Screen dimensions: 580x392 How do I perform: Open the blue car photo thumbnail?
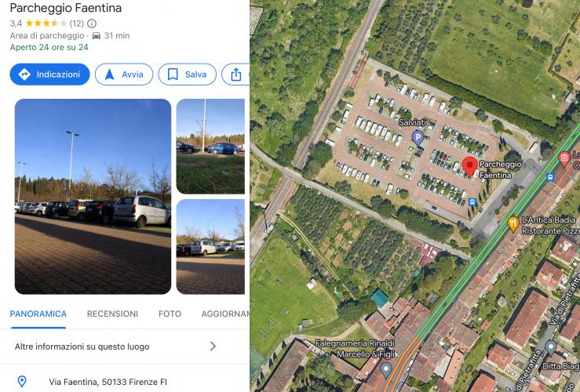[210, 147]
